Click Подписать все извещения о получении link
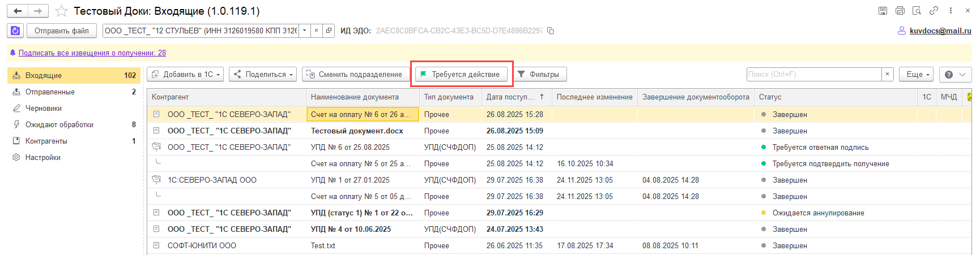The height and width of the screenshot is (255, 980). pyautogui.click(x=92, y=53)
